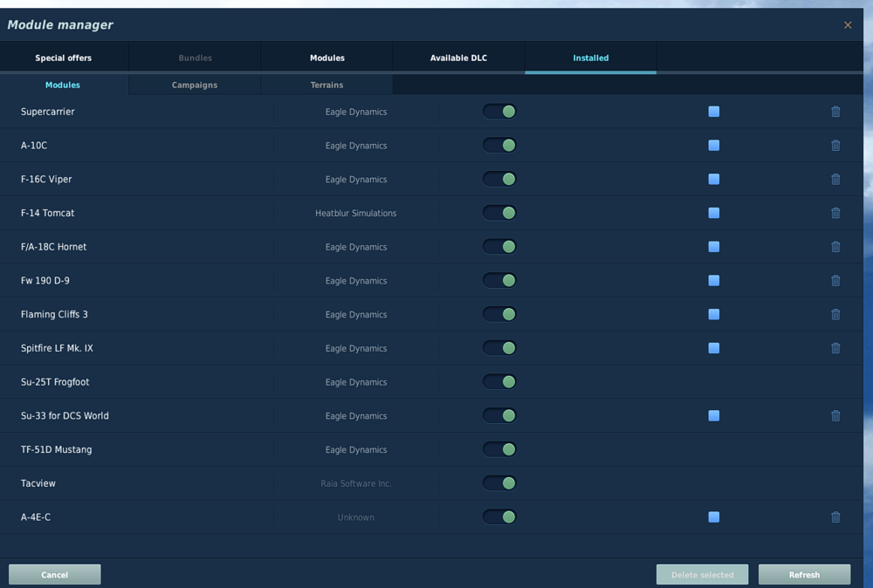Click the TF-51D Mustang module name
873x588 pixels.
coord(56,449)
